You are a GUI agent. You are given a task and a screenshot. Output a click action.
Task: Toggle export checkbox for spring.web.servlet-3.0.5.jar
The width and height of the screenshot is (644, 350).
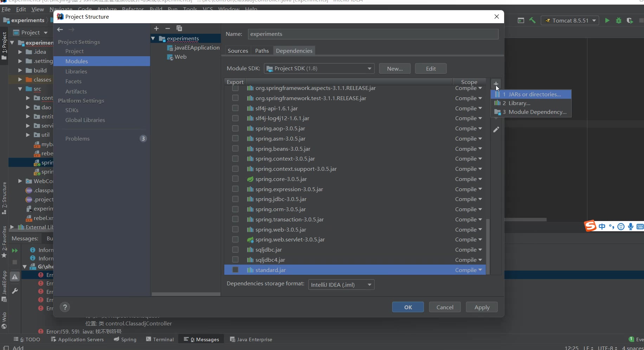point(236,239)
